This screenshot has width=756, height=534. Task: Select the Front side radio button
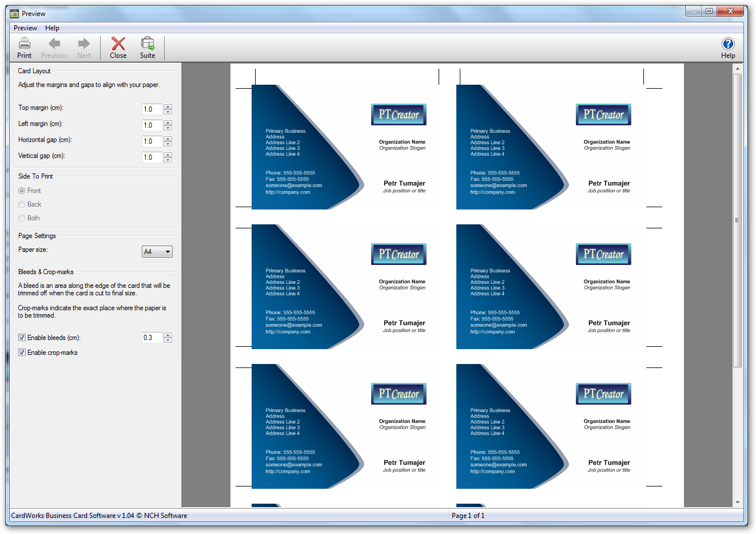tap(22, 191)
